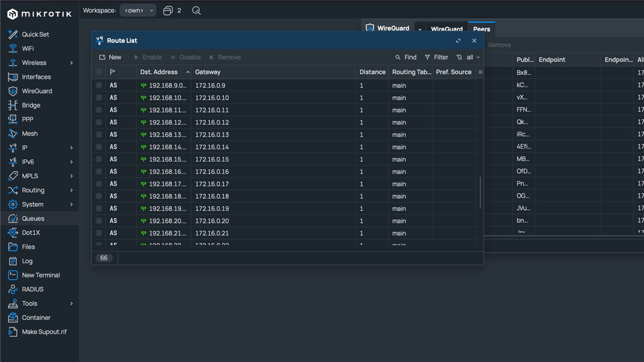Click Enable in Route List toolbar
The height and width of the screenshot is (362, 644).
click(x=148, y=57)
